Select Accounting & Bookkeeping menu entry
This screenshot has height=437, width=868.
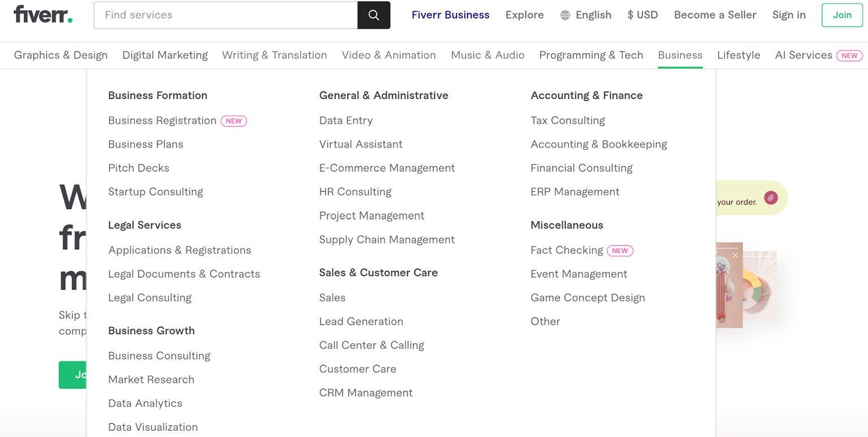598,144
